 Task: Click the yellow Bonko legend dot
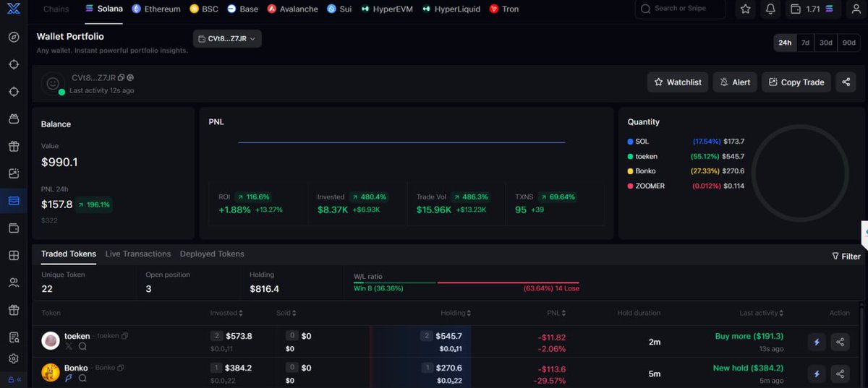pos(630,171)
